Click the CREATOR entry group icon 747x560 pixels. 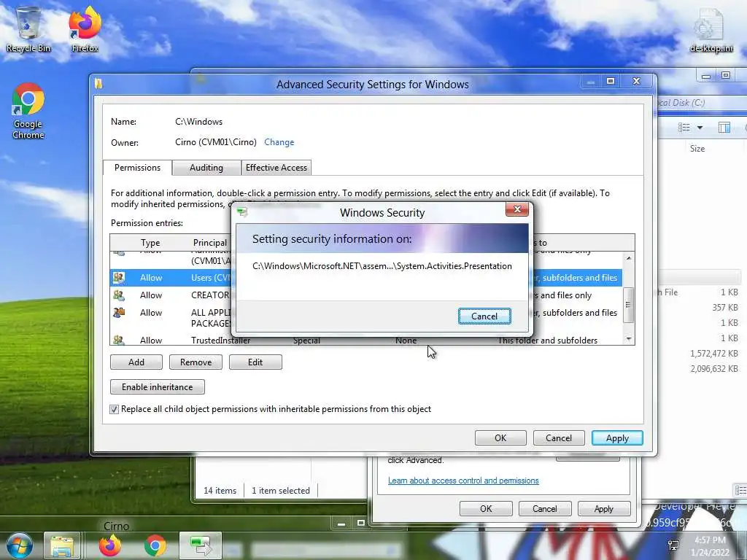pos(119,295)
